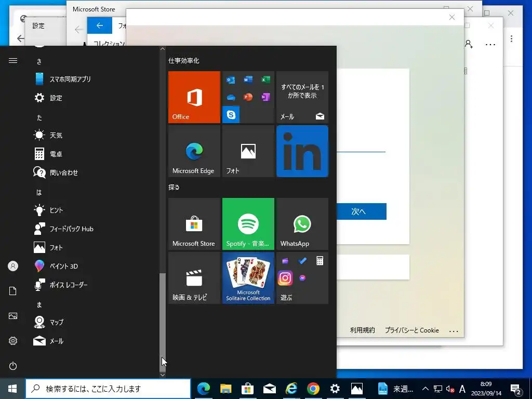Open File Explorer from taskbar
The image size is (532, 399).
click(225, 389)
